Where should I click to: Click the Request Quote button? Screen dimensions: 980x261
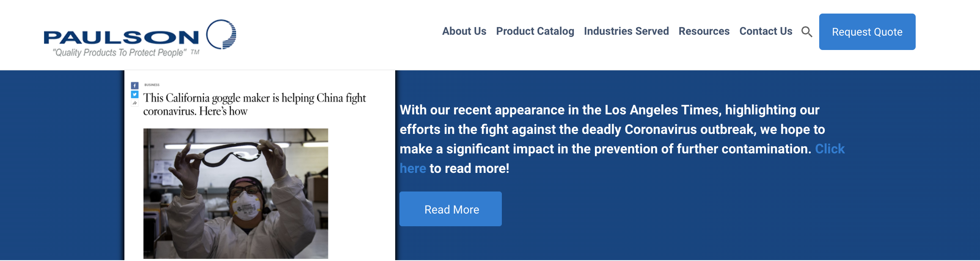(867, 31)
